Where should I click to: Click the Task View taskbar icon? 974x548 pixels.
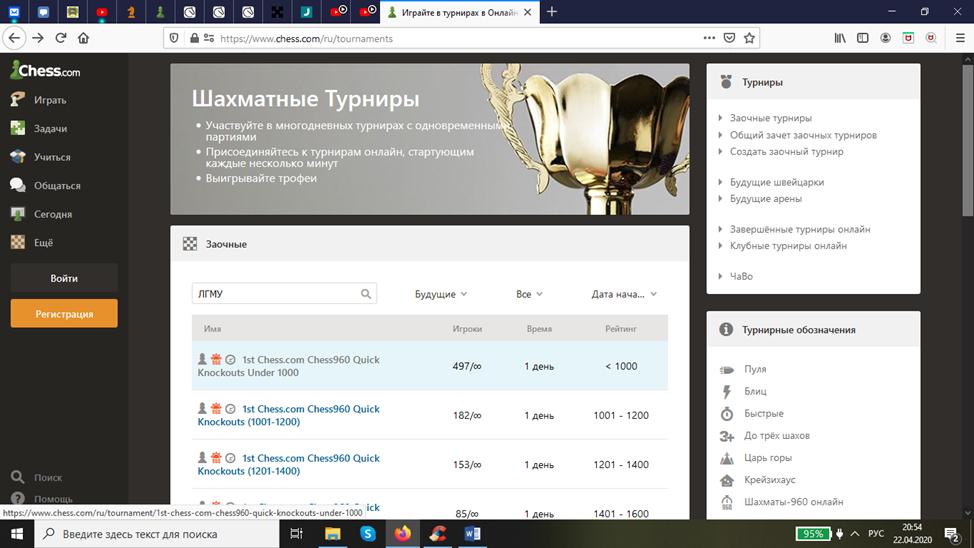[296, 534]
